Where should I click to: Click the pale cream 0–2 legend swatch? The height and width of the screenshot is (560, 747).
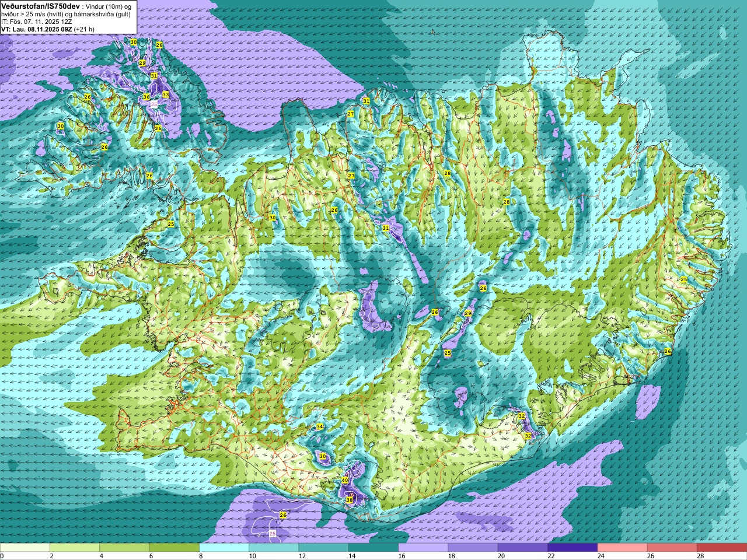tap(25, 548)
